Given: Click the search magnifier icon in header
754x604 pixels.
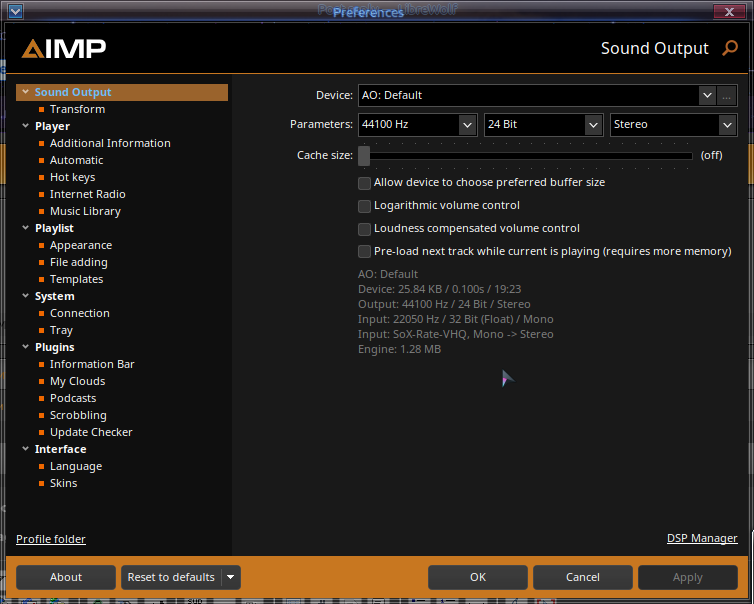Looking at the screenshot, I should (730, 48).
